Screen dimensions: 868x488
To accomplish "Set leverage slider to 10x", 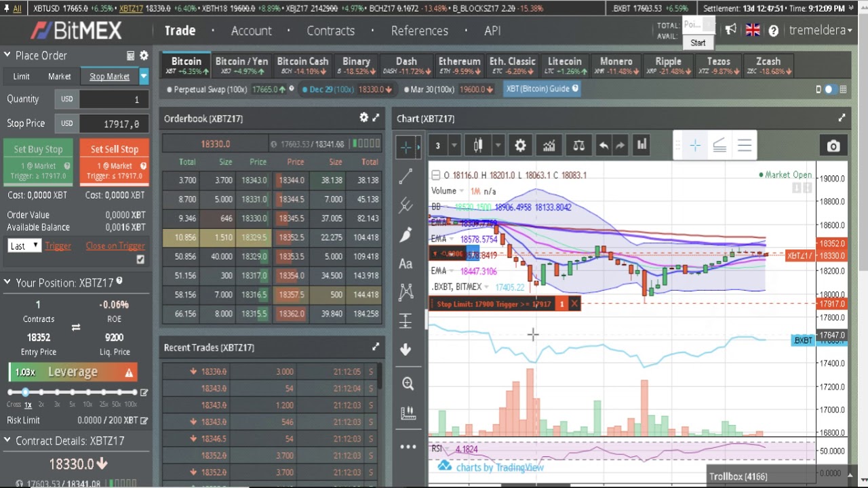I will [88, 392].
